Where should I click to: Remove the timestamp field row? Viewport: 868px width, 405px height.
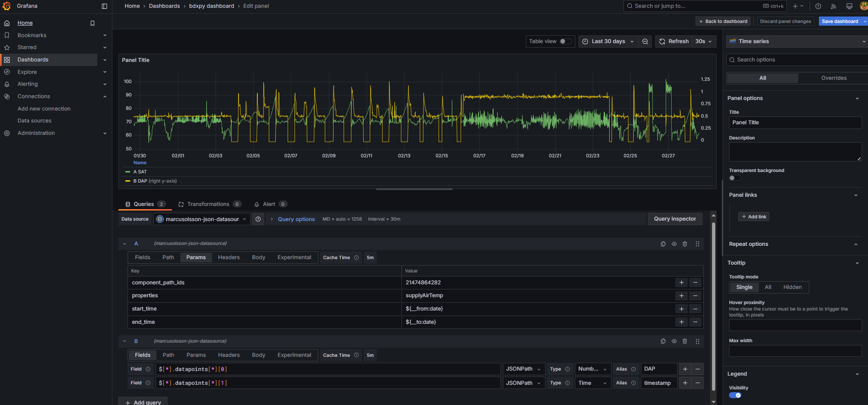tap(698, 383)
